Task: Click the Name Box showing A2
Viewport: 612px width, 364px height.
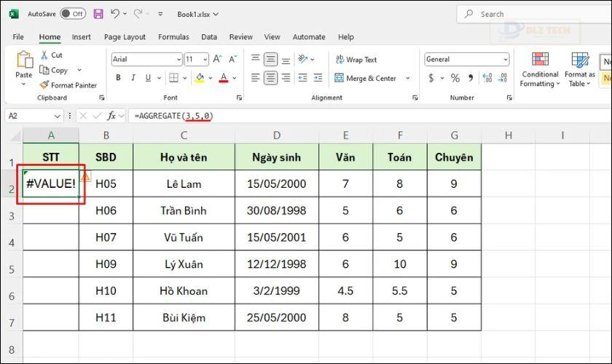Action: (34, 116)
